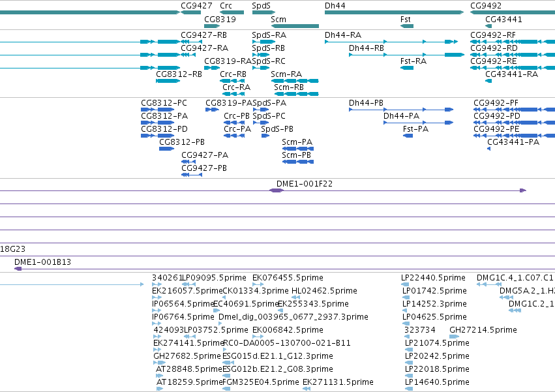This screenshot has height=392, width=555.
Task: Click protein SpdS-PC
Action: (x=261, y=123)
